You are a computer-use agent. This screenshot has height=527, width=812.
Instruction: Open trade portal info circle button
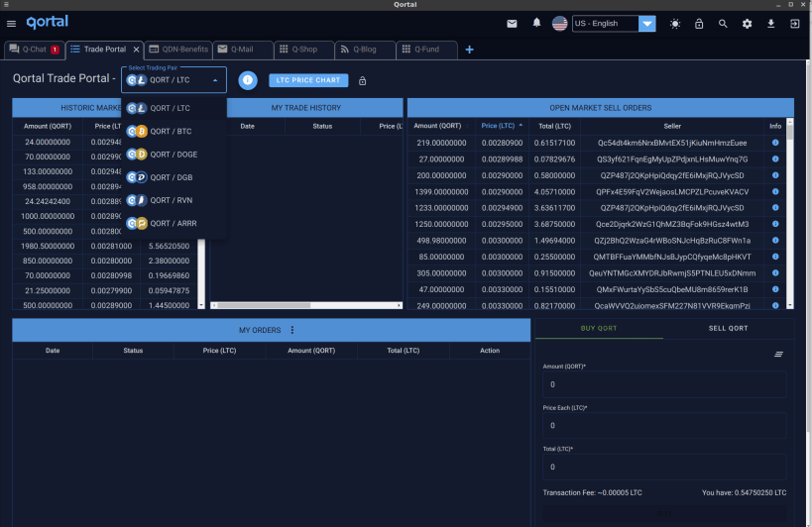248,80
